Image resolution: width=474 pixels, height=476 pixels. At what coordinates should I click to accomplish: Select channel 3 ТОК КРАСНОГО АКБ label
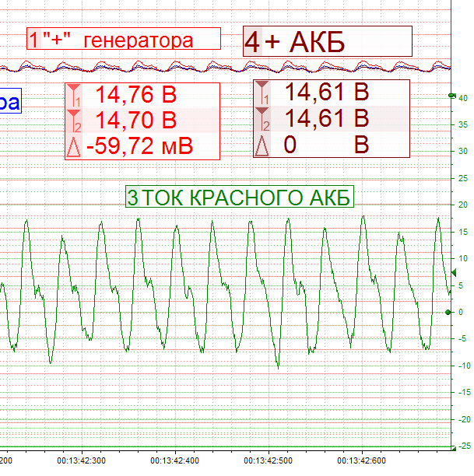point(240,197)
